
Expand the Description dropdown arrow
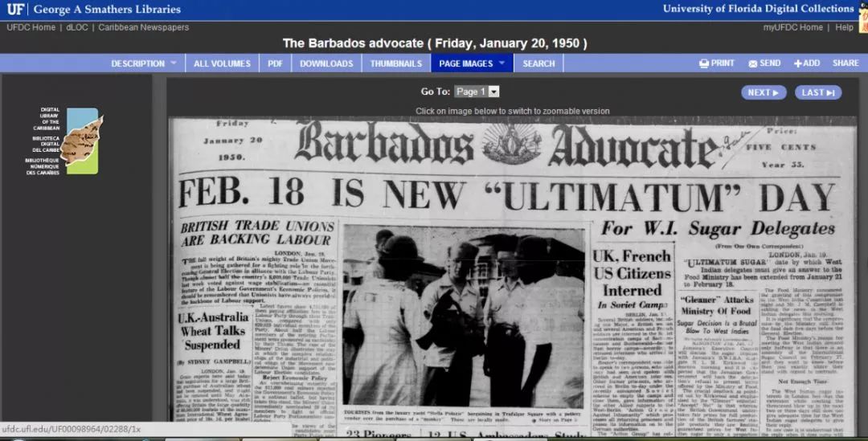click(x=174, y=63)
